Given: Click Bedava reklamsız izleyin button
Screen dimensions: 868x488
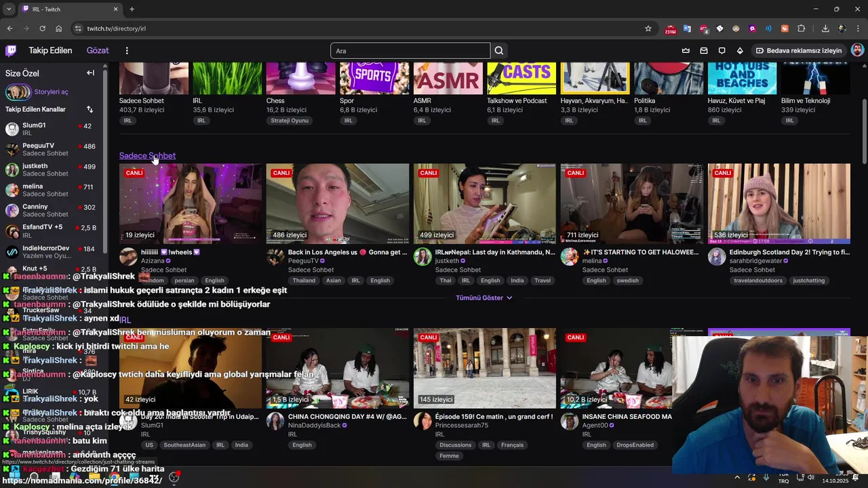Looking at the screenshot, I should [x=799, y=51].
